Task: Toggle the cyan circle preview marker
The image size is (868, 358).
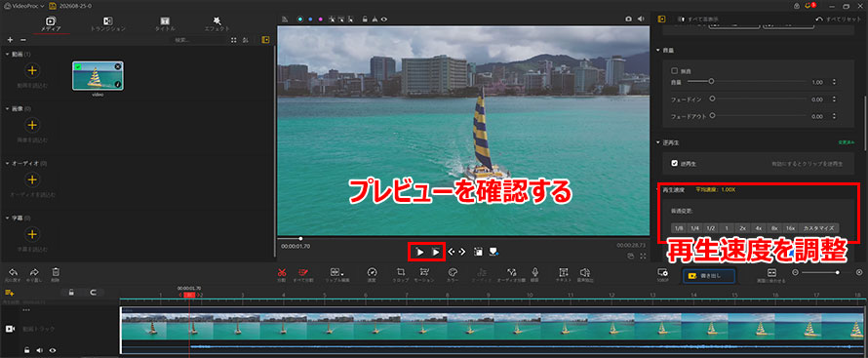Action: [300, 19]
